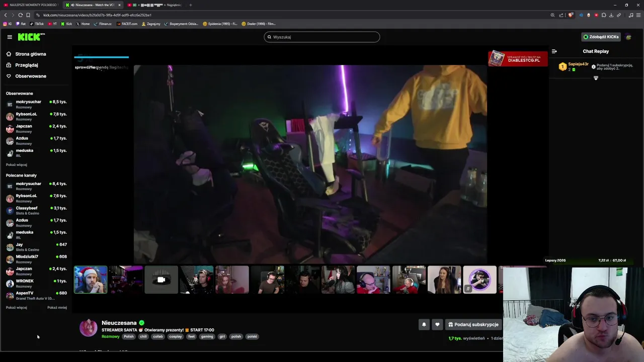
Task: Click the Podaruj subskrypcje button
Action: (473, 324)
